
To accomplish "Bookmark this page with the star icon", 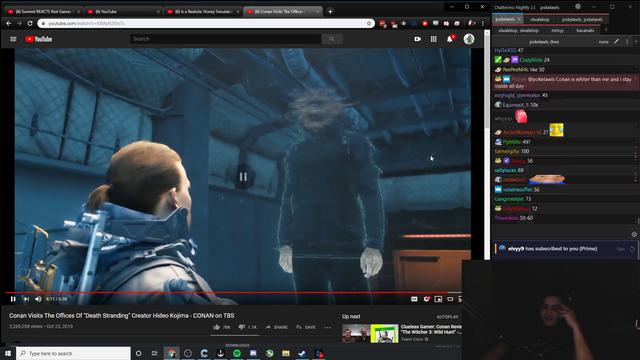I will [369, 23].
